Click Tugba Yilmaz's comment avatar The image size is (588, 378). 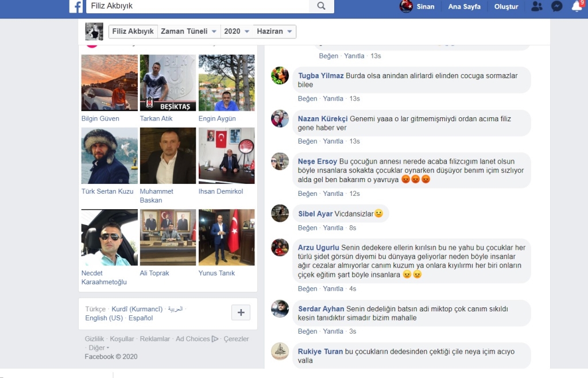tap(280, 76)
